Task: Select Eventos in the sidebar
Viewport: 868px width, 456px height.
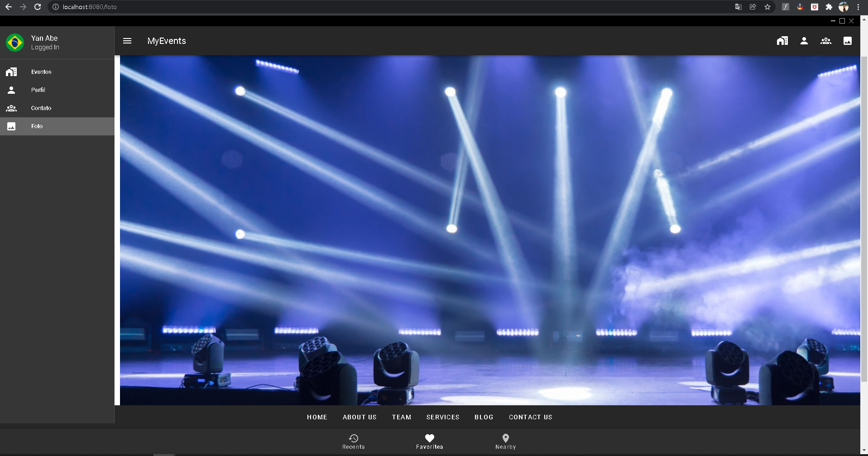Action: (x=57, y=72)
